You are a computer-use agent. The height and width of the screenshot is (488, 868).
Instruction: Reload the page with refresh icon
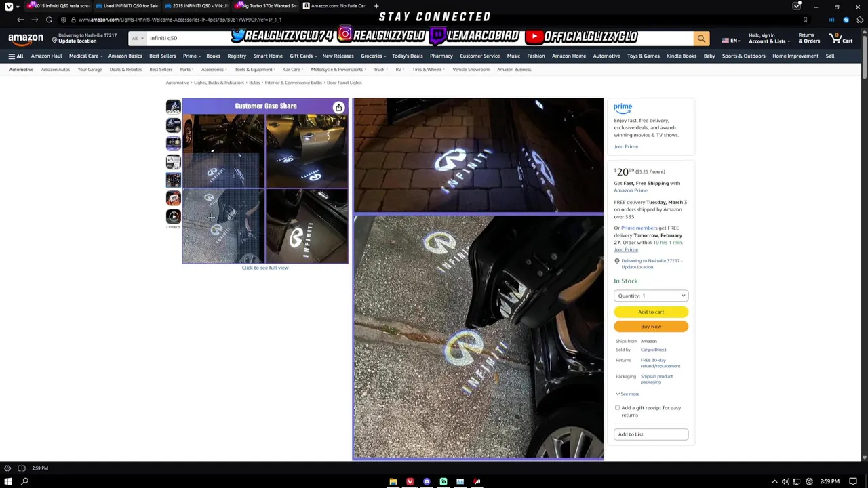point(49,20)
